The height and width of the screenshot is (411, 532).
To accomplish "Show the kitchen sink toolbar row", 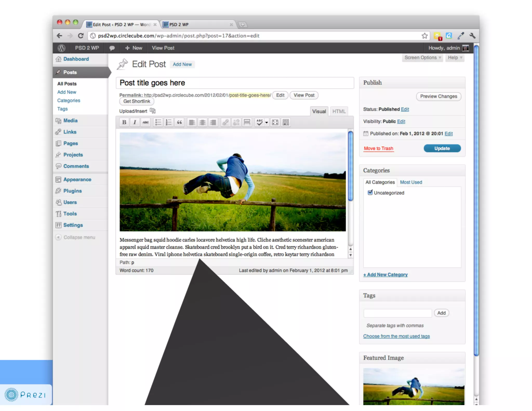I will [x=286, y=122].
